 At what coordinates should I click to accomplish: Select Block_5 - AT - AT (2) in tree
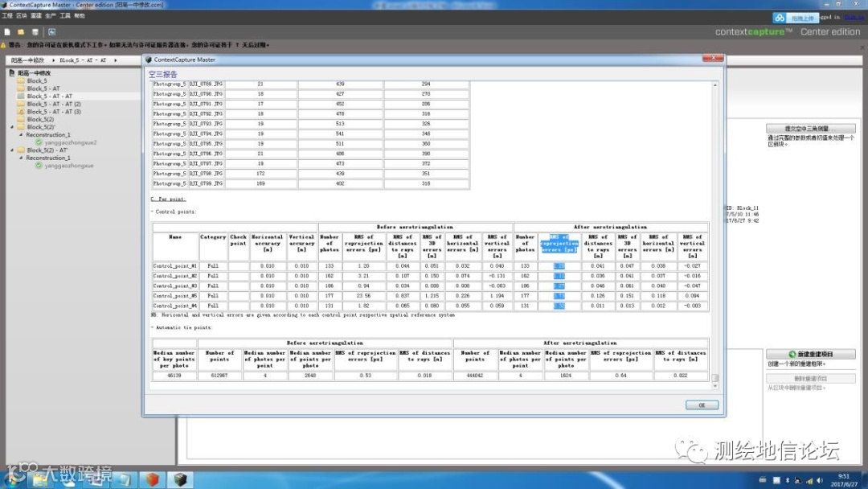click(54, 104)
